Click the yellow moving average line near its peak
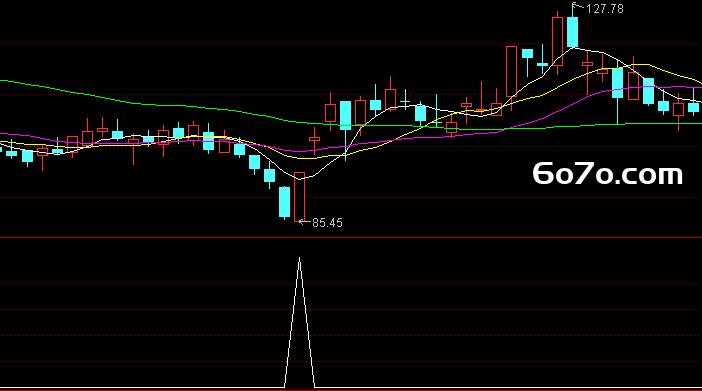 pos(640,65)
